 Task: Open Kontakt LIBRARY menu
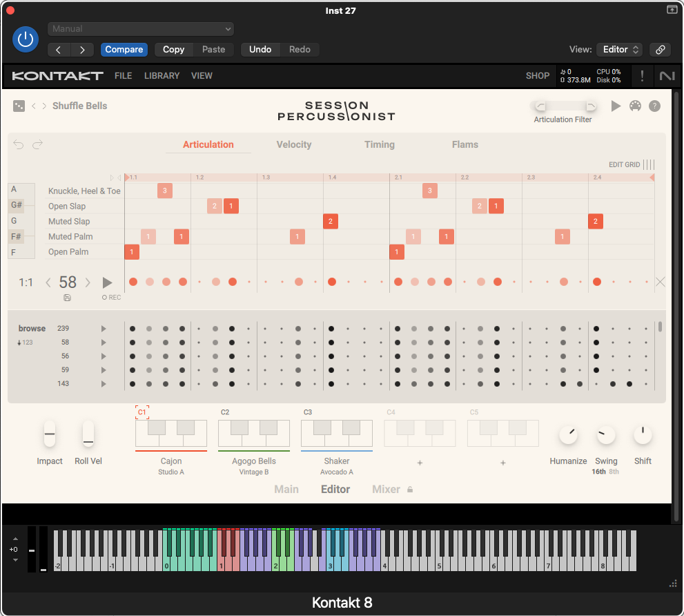[x=162, y=76]
